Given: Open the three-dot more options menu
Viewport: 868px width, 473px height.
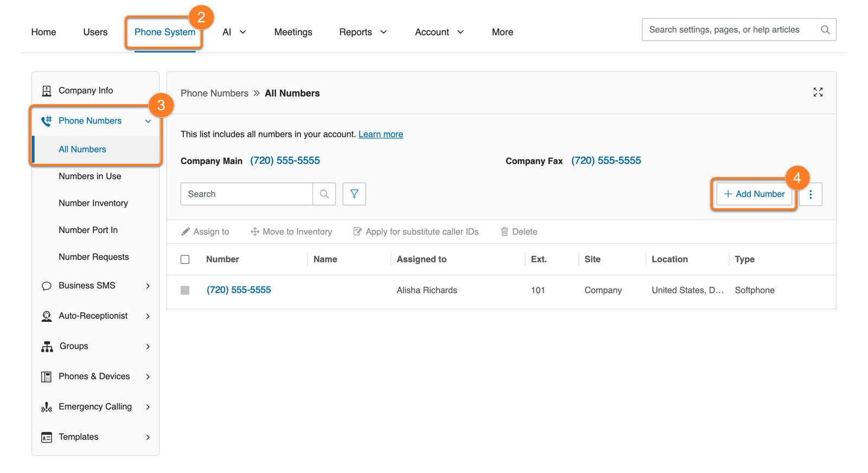Looking at the screenshot, I should [x=810, y=194].
